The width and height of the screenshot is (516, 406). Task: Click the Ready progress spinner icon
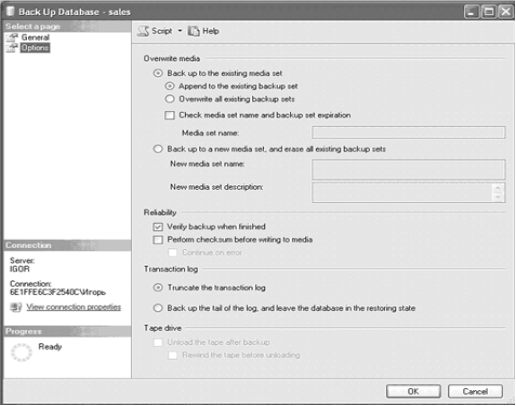click(x=21, y=352)
